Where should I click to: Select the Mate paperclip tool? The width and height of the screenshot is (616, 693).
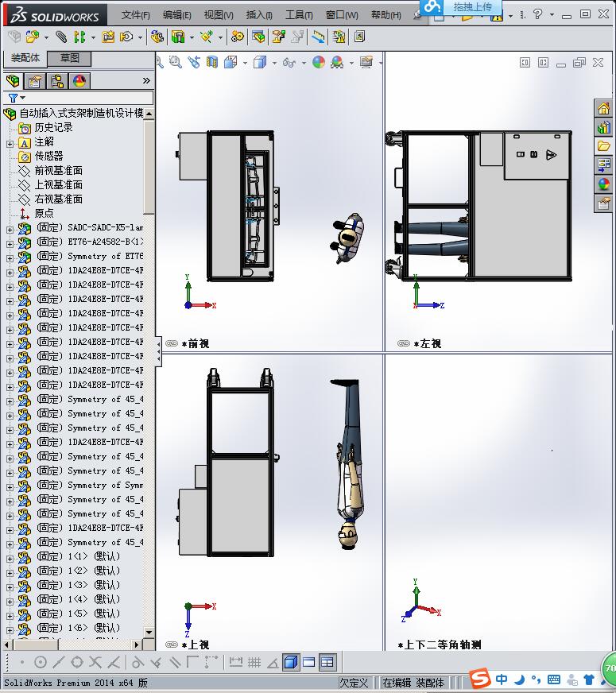pyautogui.click(x=61, y=37)
